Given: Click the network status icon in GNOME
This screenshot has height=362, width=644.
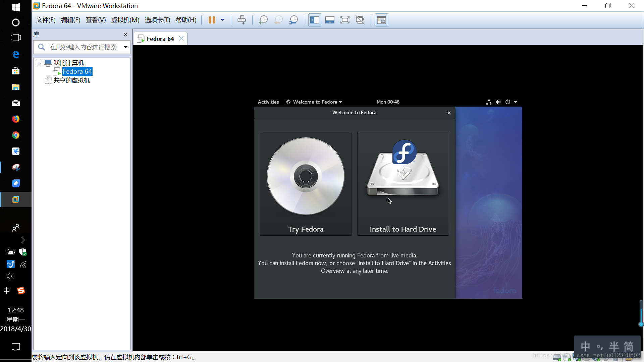Looking at the screenshot, I should (489, 102).
